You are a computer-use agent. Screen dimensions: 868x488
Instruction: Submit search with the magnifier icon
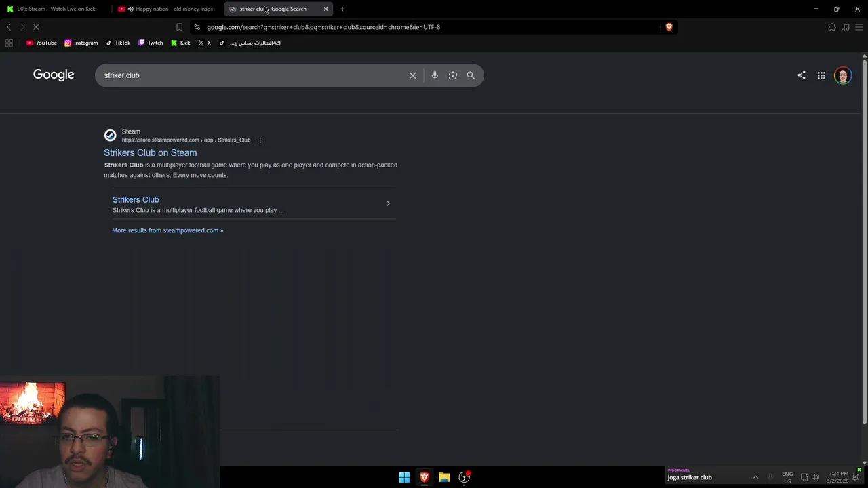(x=471, y=75)
